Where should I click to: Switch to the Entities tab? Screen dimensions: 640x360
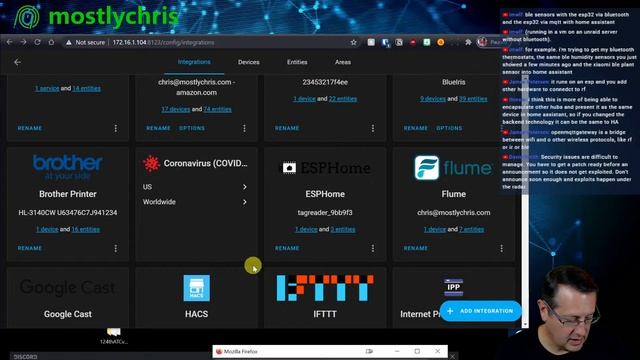297,62
